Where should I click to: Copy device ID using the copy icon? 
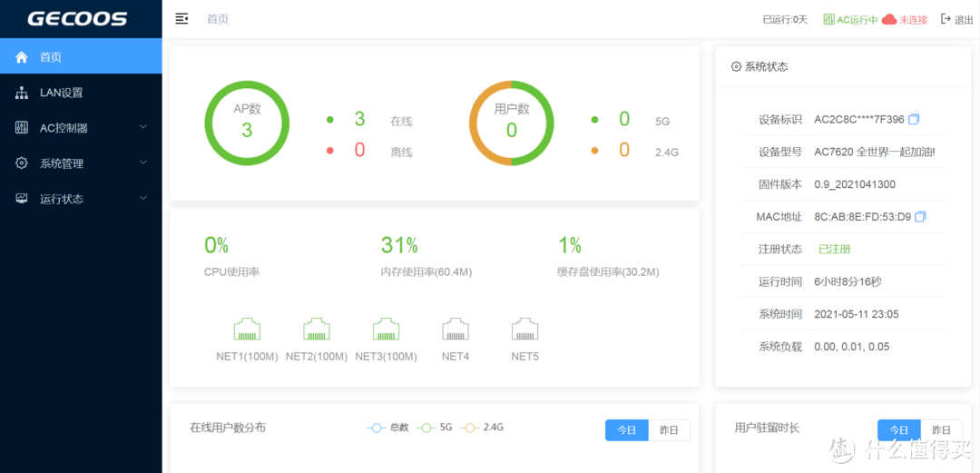point(914,120)
